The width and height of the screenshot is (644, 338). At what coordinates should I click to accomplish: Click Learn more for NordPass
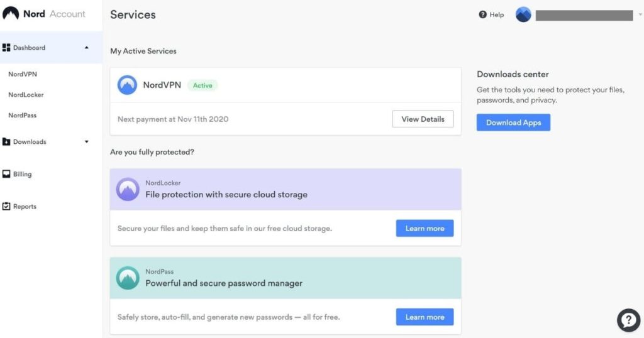click(x=425, y=317)
